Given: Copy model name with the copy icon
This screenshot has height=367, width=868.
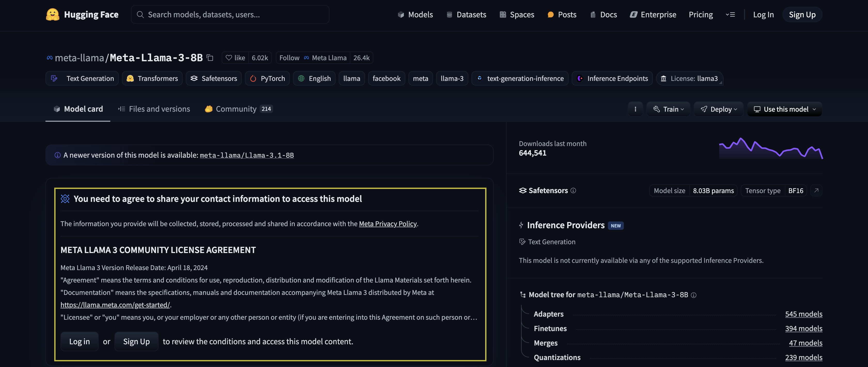Looking at the screenshot, I should click(210, 58).
